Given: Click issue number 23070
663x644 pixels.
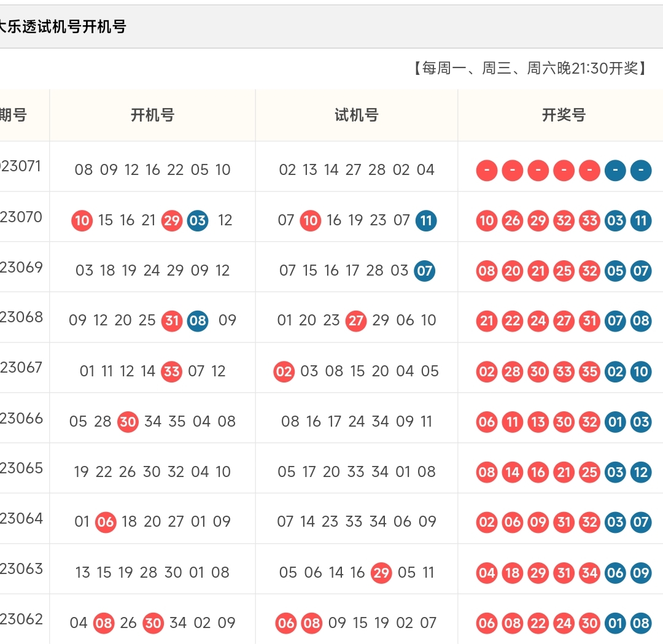Looking at the screenshot, I should click(21, 217).
